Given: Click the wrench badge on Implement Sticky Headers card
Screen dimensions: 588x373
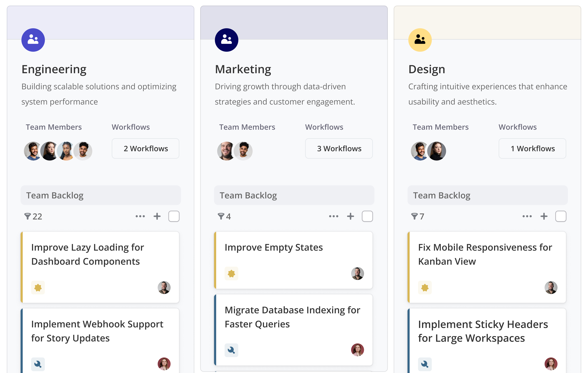Looking at the screenshot, I should [425, 364].
